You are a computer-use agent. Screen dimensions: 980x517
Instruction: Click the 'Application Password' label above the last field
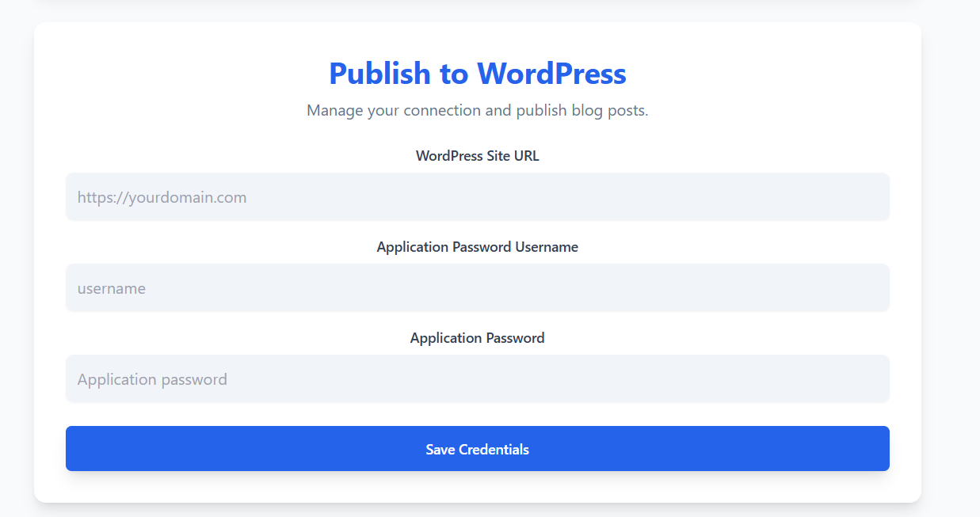(x=477, y=338)
